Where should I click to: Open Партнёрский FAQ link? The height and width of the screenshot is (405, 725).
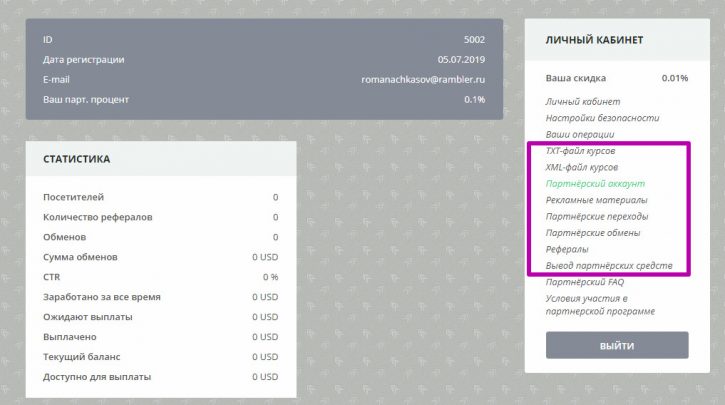point(584,282)
